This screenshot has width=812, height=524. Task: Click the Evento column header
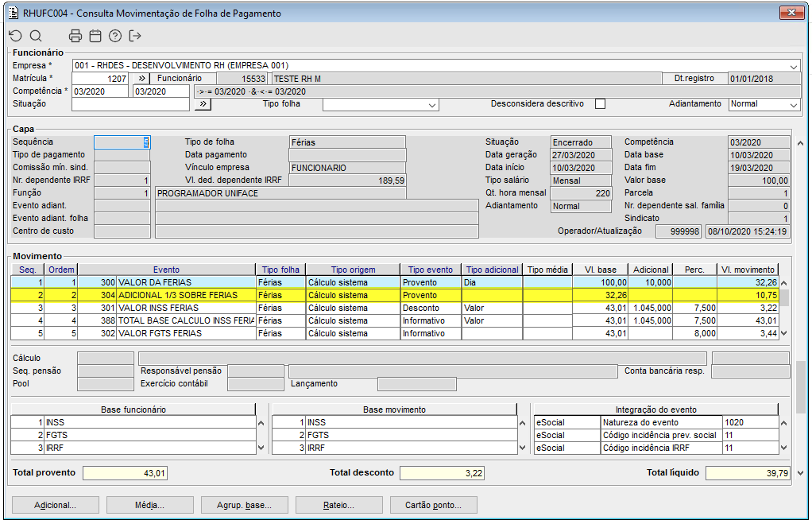(x=166, y=270)
